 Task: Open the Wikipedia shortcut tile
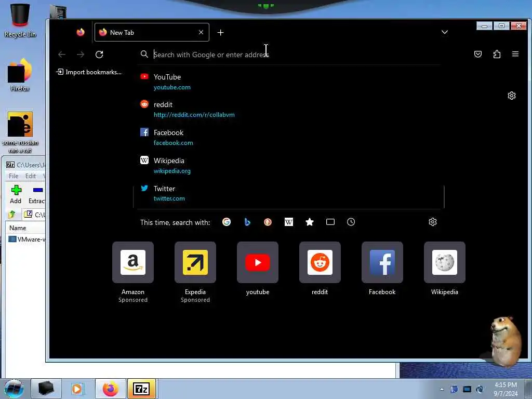(445, 262)
